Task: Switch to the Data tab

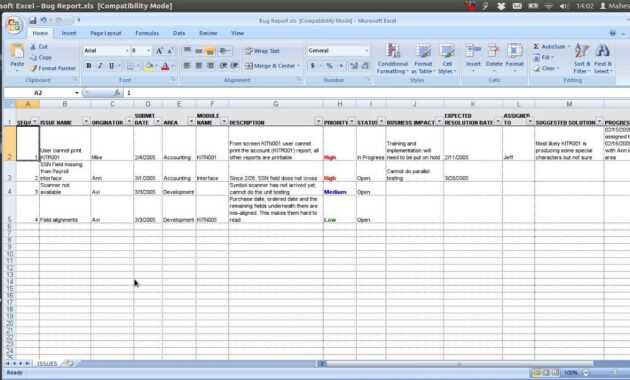Action: pos(179,33)
